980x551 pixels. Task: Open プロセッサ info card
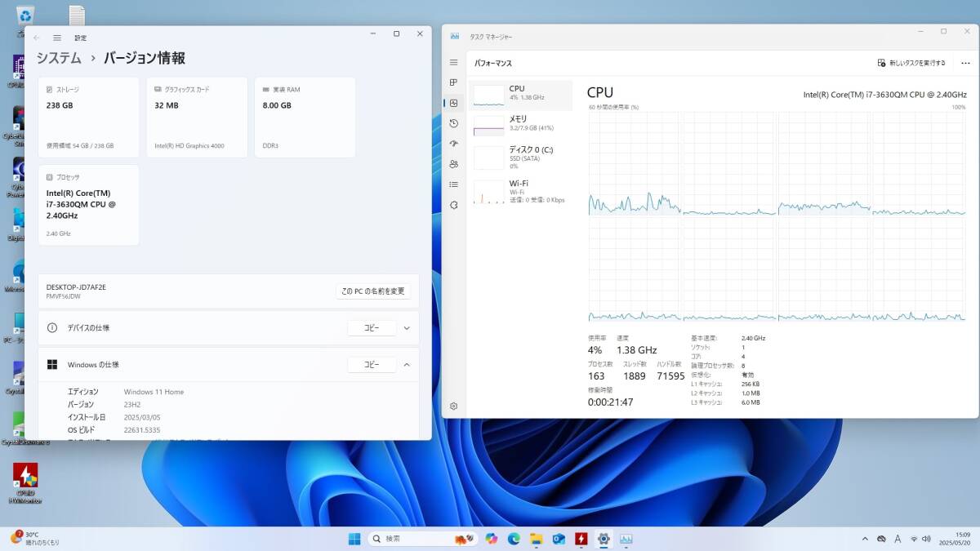click(88, 205)
